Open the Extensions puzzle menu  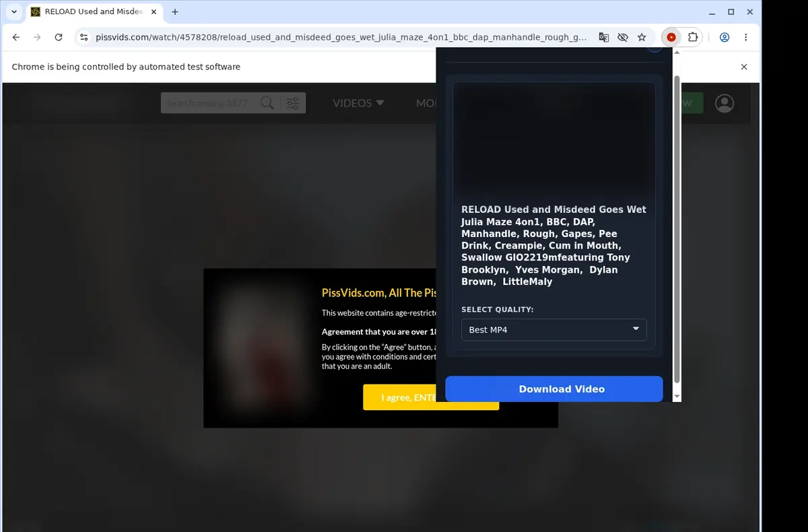[692, 38]
